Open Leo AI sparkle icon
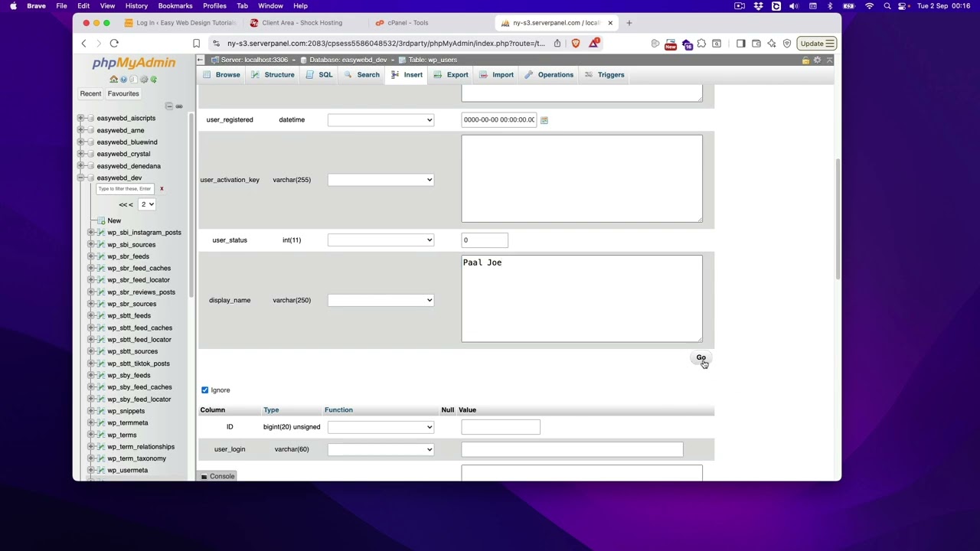This screenshot has width=980, height=551. [771, 44]
